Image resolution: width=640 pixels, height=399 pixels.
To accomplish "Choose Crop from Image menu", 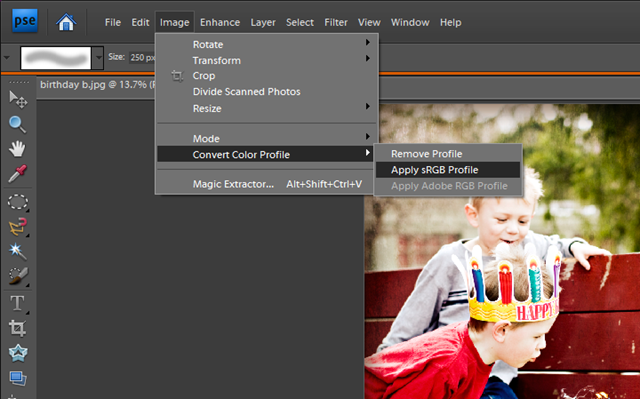I will 266,76.
